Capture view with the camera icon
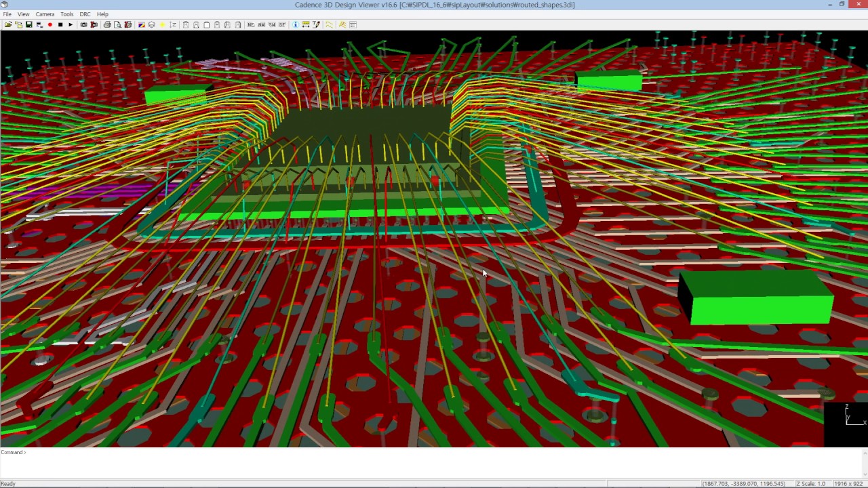868x488 pixels. [x=83, y=24]
